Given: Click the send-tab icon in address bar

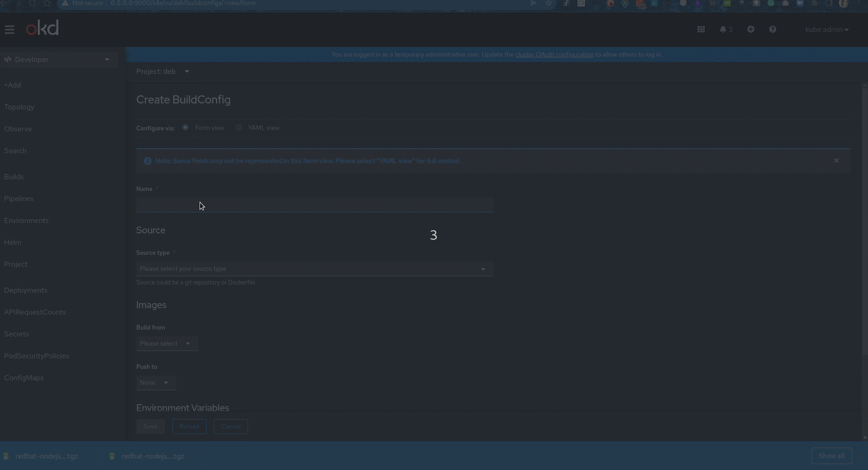Looking at the screenshot, I should [x=533, y=3].
